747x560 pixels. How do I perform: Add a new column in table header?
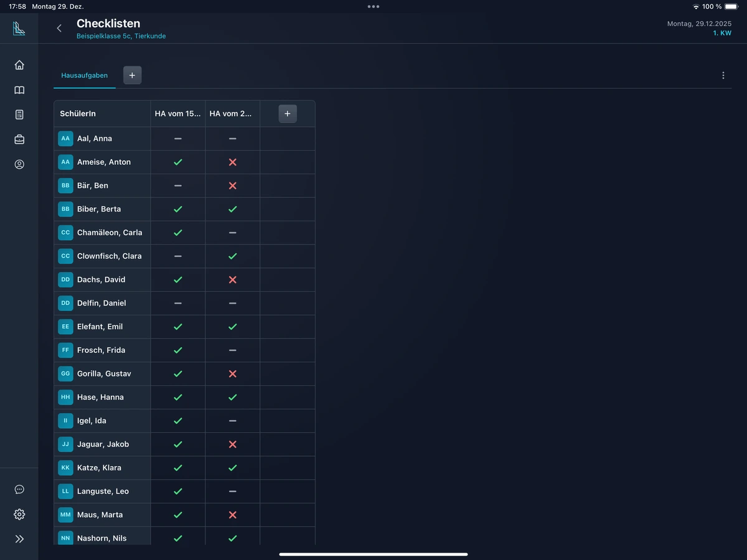click(x=288, y=114)
